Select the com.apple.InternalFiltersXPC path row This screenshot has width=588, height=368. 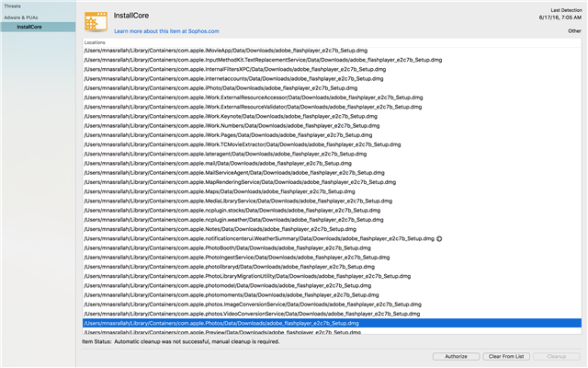(x=332, y=70)
